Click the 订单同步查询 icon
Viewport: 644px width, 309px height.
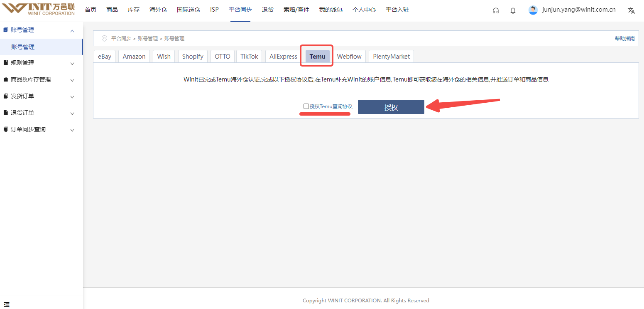6,129
